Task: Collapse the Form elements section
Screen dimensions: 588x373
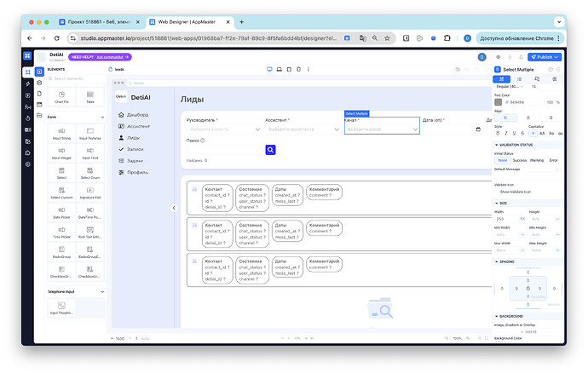Action: coord(102,118)
